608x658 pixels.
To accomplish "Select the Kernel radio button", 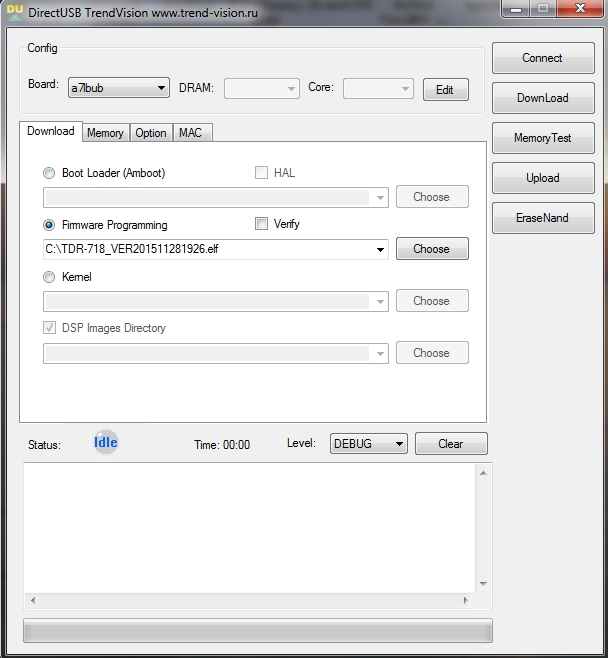I will point(49,277).
